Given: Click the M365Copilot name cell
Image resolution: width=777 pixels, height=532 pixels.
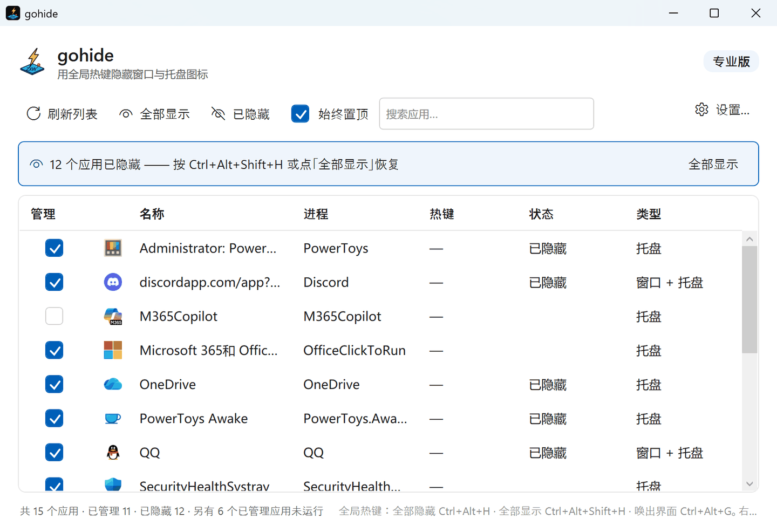Looking at the screenshot, I should click(179, 316).
